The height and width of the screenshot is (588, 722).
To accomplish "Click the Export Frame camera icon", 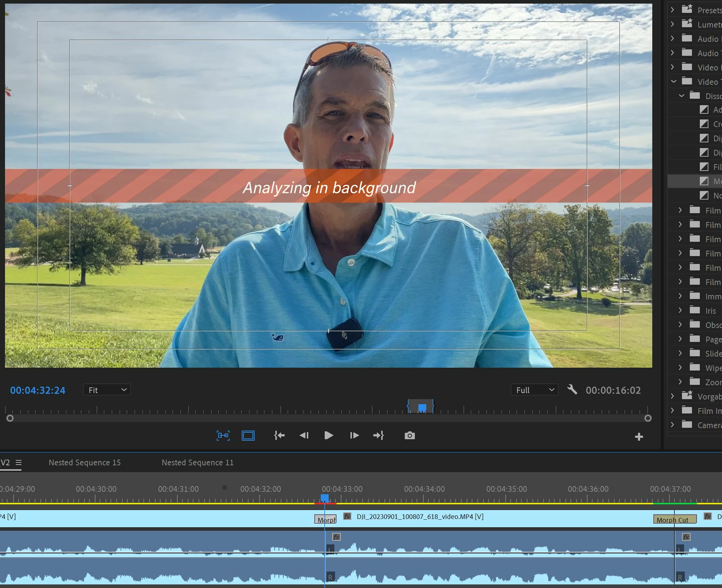I will point(409,435).
